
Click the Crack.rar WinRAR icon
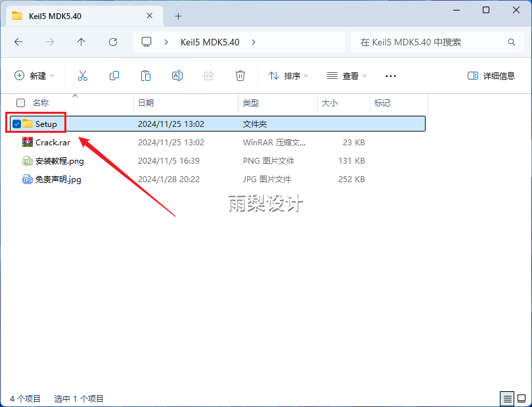pyautogui.click(x=28, y=142)
